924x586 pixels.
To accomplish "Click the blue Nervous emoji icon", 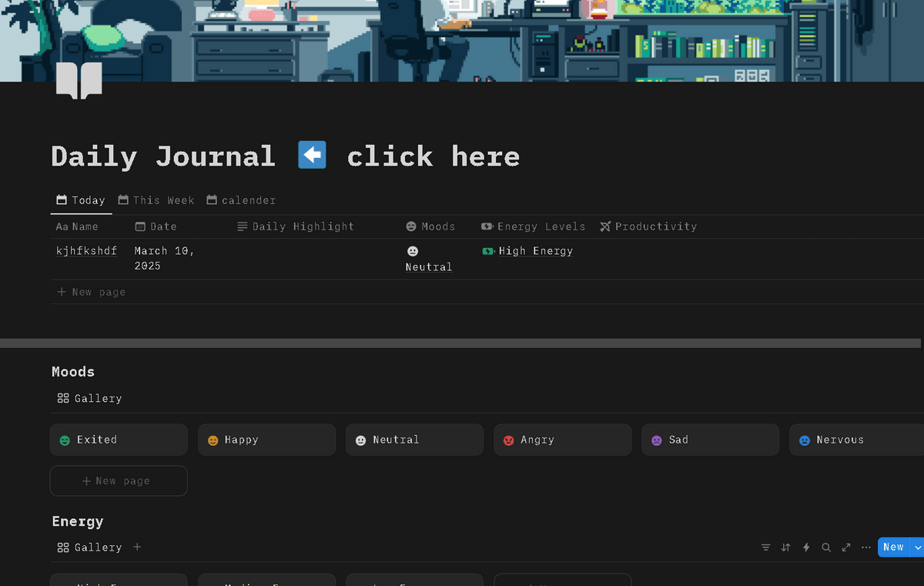I will click(x=804, y=440).
